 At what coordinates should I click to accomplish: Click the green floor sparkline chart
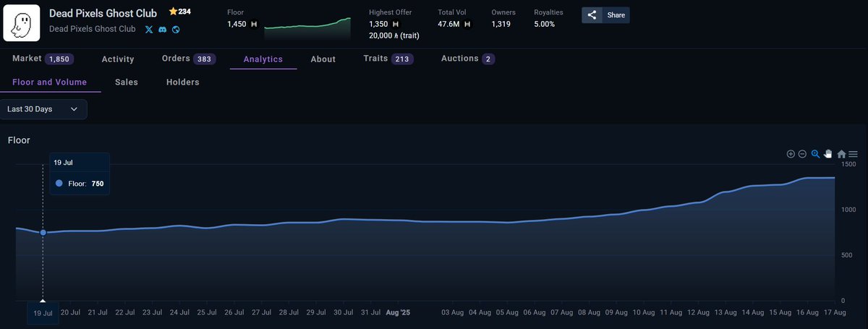(x=307, y=27)
